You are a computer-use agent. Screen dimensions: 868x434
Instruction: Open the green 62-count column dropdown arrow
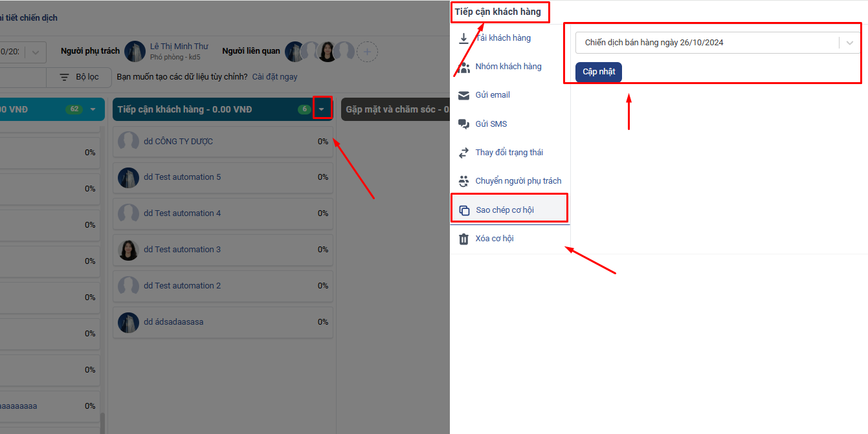pos(93,109)
